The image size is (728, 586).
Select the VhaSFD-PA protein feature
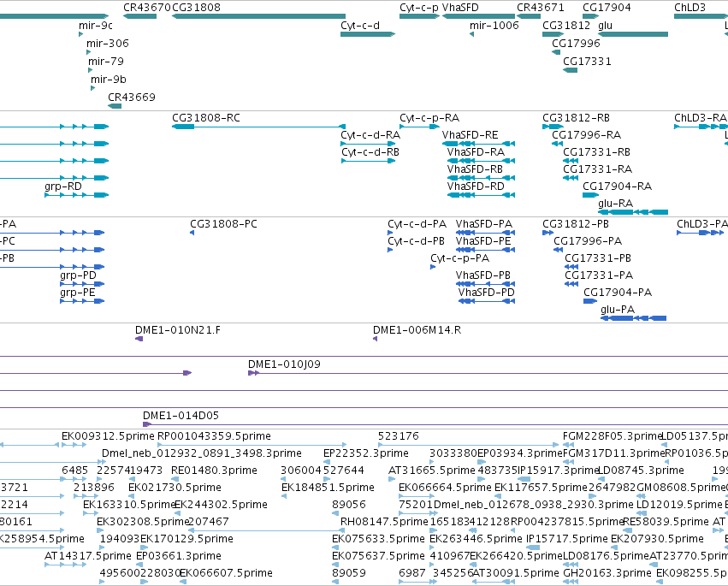pos(485,233)
